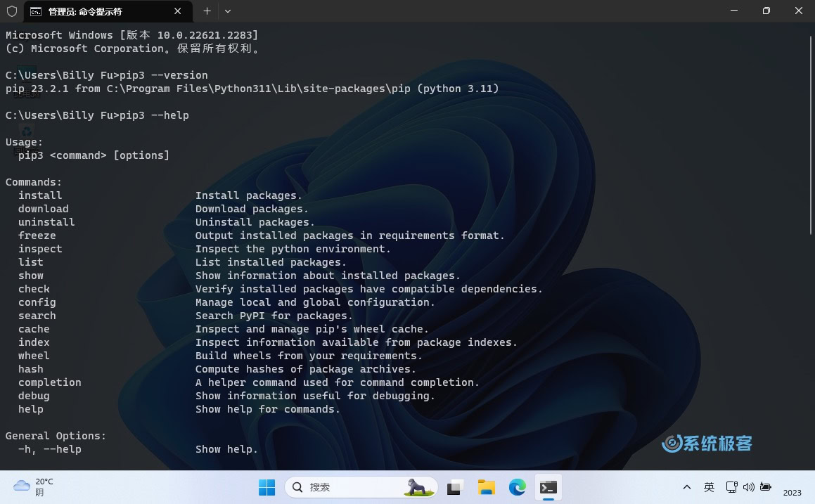The image size is (815, 504).
Task: Click the 2023 date to open the calendar
Action: point(792,492)
